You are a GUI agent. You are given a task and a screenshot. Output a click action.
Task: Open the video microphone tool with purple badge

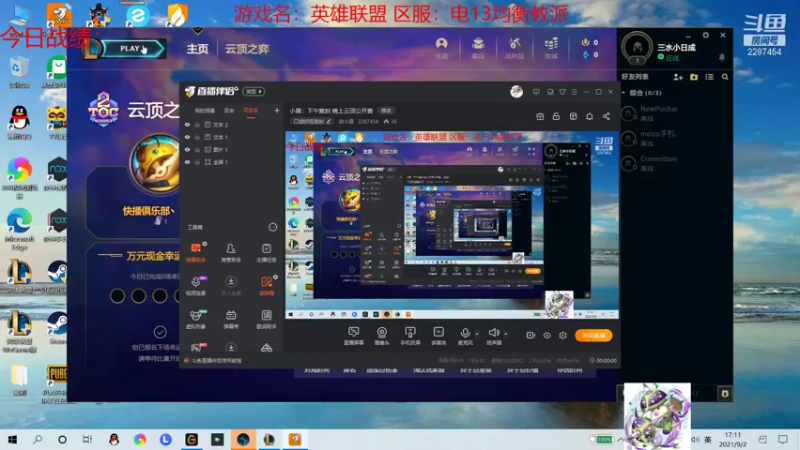[196, 286]
